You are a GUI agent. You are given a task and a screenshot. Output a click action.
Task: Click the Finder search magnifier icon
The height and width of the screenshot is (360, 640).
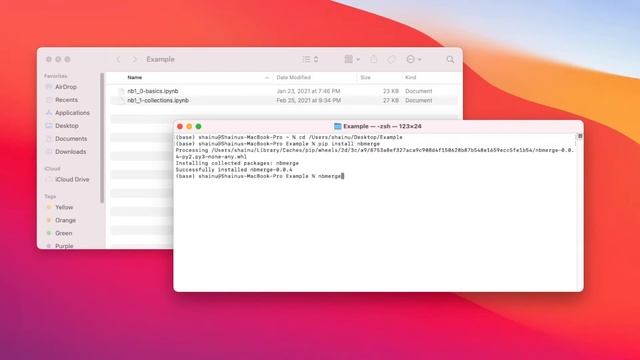point(450,60)
